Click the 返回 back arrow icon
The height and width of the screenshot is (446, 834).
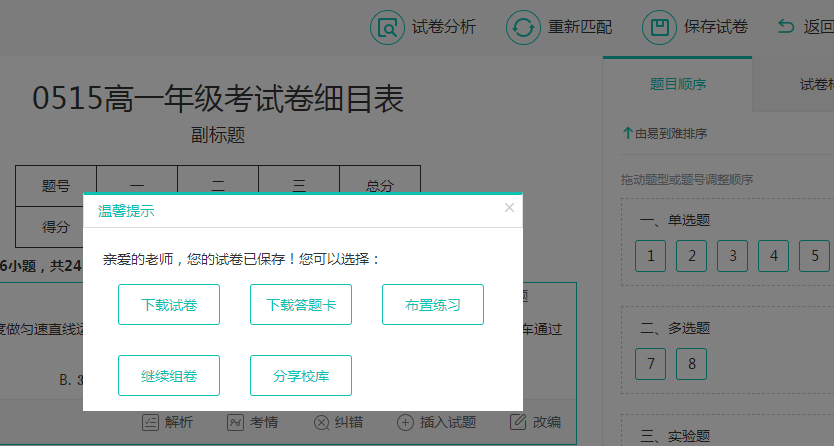[x=786, y=26]
